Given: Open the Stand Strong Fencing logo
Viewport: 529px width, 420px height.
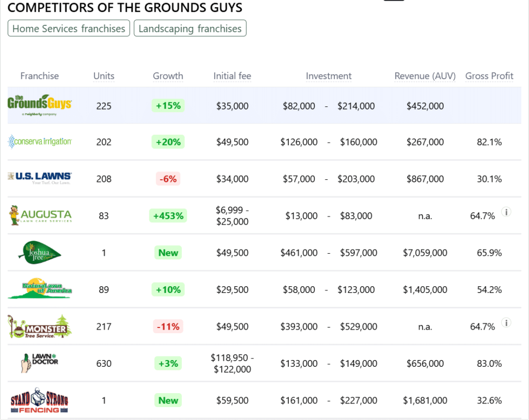Looking at the screenshot, I should 39,400.
